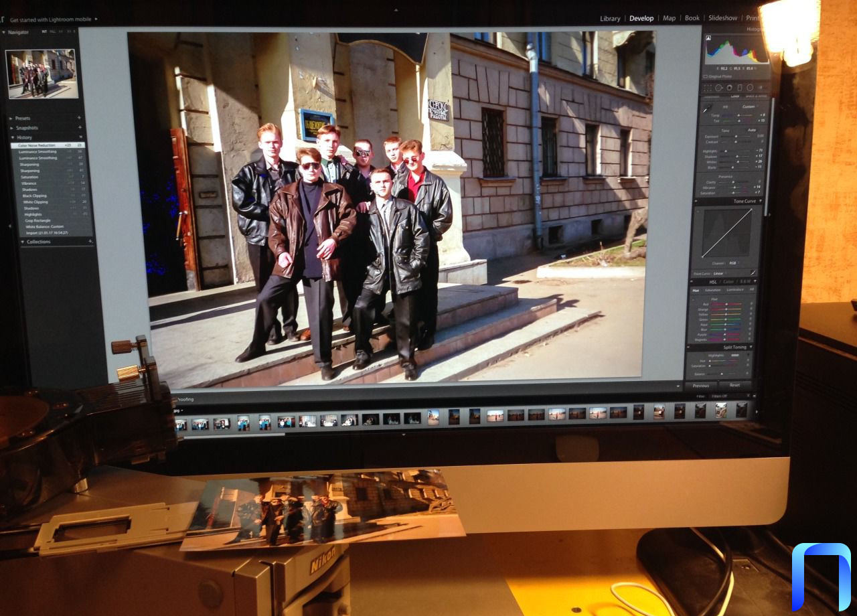Switch the HSL panel to Color mode
Viewport: 857px width, 616px height.
[728, 281]
